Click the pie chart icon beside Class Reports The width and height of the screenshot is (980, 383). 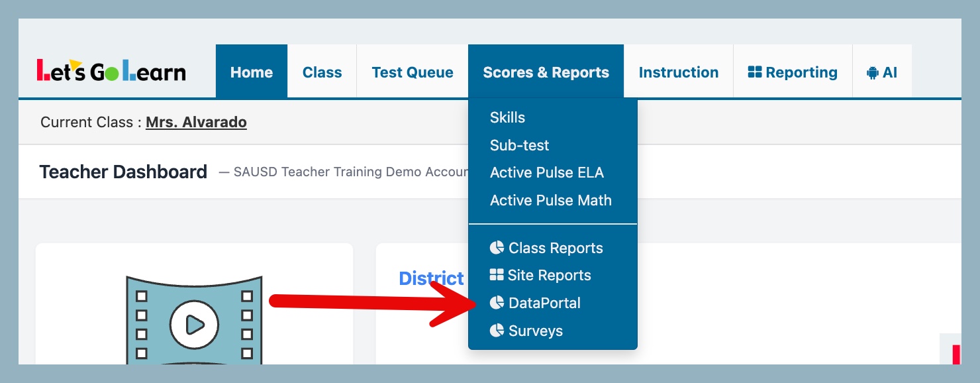tap(497, 248)
